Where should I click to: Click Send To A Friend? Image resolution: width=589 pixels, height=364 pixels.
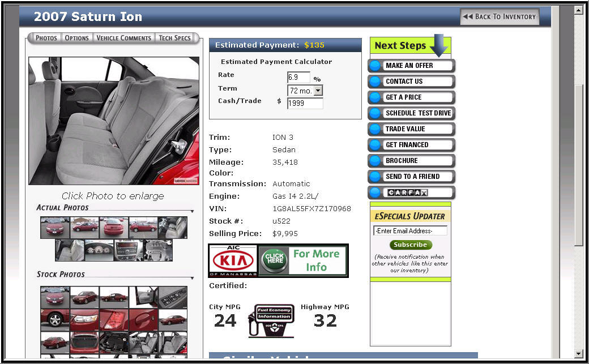(411, 177)
